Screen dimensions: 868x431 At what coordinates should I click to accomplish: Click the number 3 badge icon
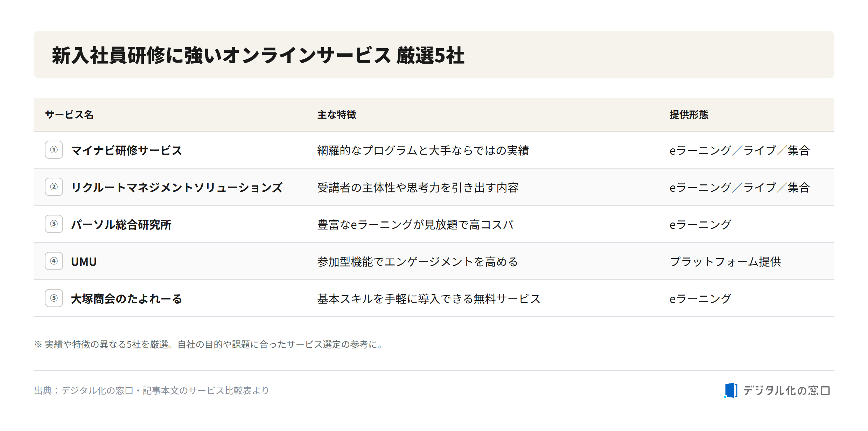click(54, 224)
